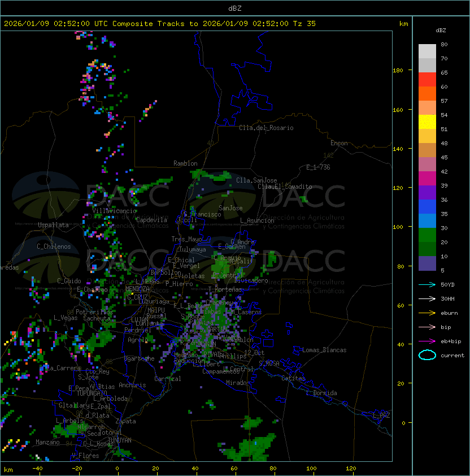
Task: Click the 'Uspallata' label on map
Action: 53,225
